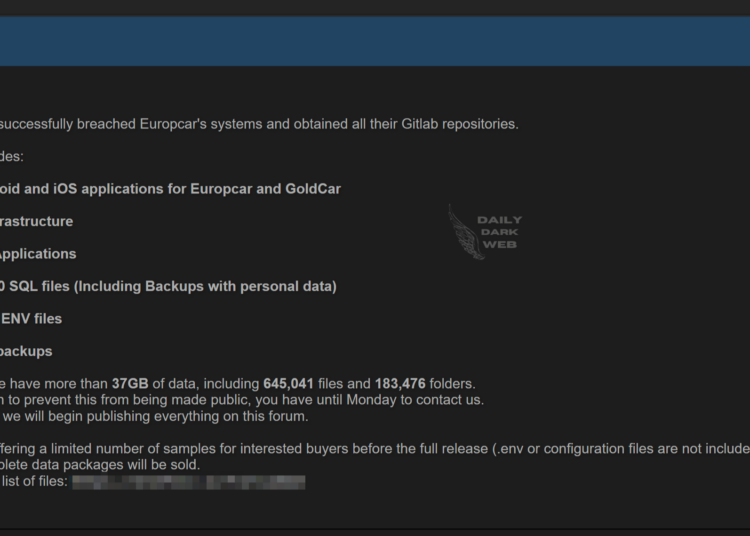
Task: Click the bold backups line
Action: point(26,351)
